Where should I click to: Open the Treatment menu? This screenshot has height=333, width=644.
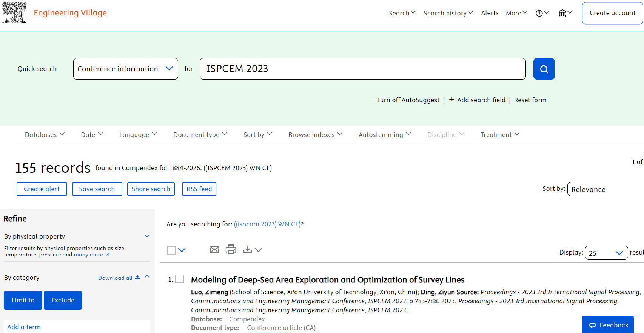[500, 135]
